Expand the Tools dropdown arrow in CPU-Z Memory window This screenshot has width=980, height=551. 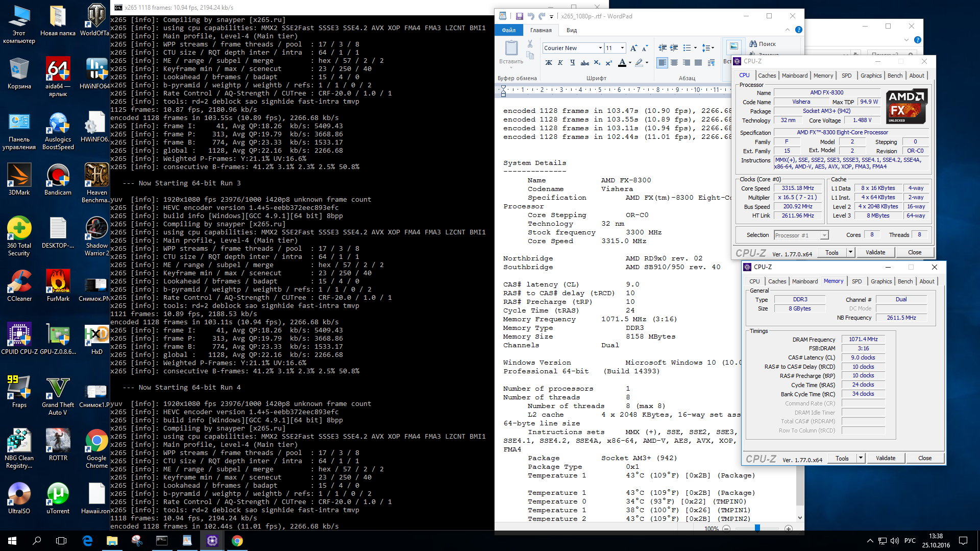(861, 458)
